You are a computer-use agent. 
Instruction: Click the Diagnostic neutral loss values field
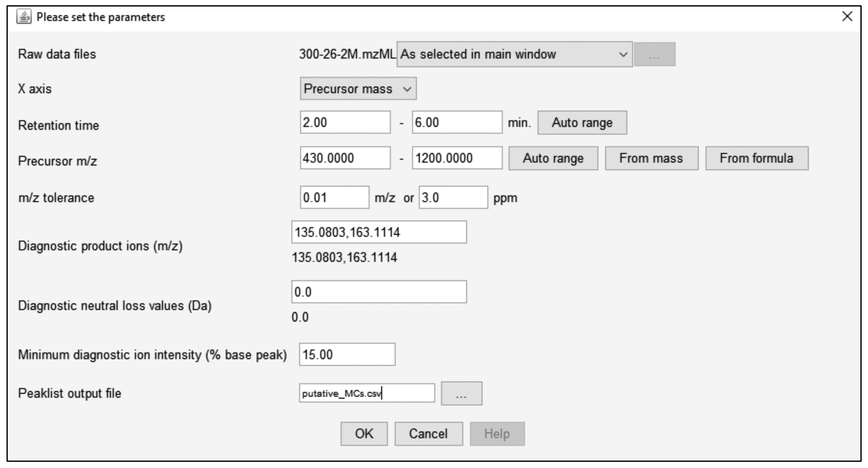(x=379, y=292)
